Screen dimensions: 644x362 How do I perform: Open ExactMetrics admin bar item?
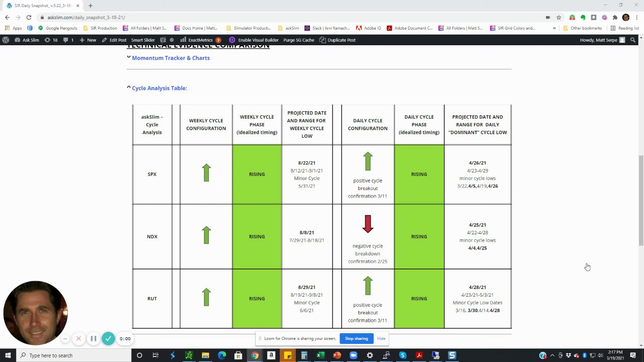tap(200, 40)
